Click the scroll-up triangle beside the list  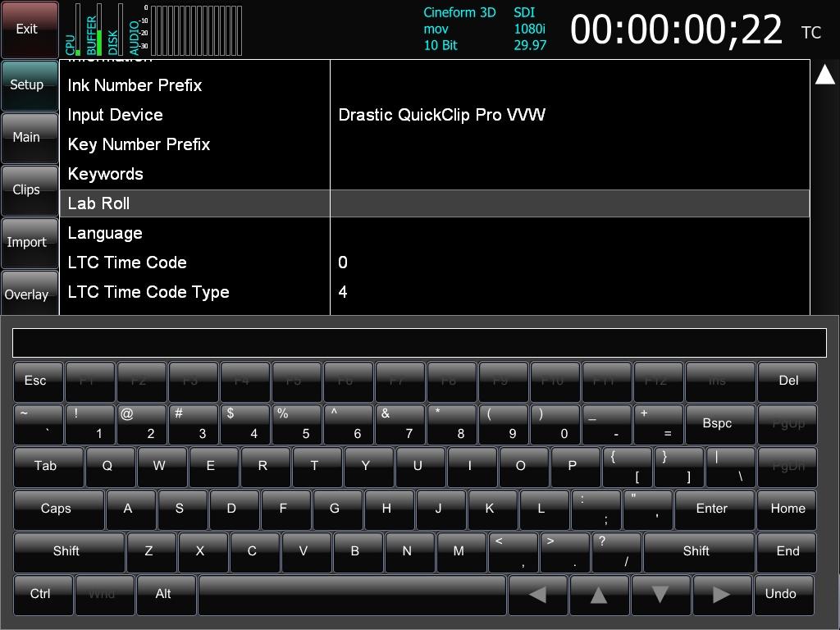coord(825,75)
